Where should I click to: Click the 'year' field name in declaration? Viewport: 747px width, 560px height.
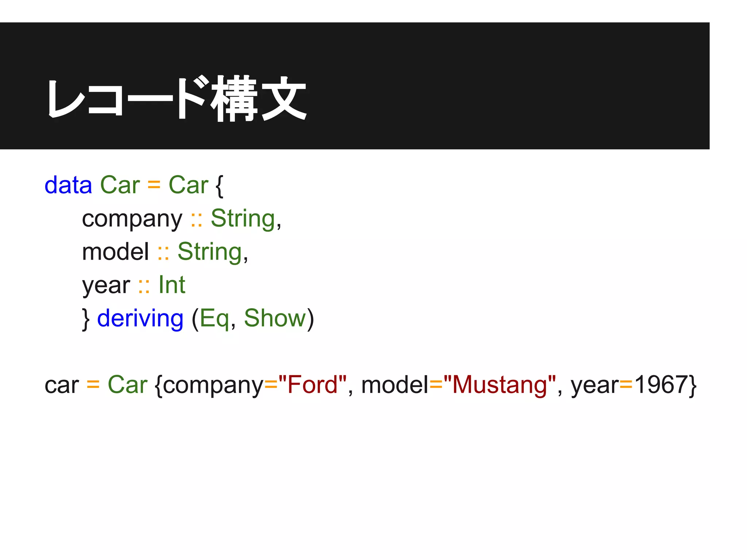[x=106, y=286]
